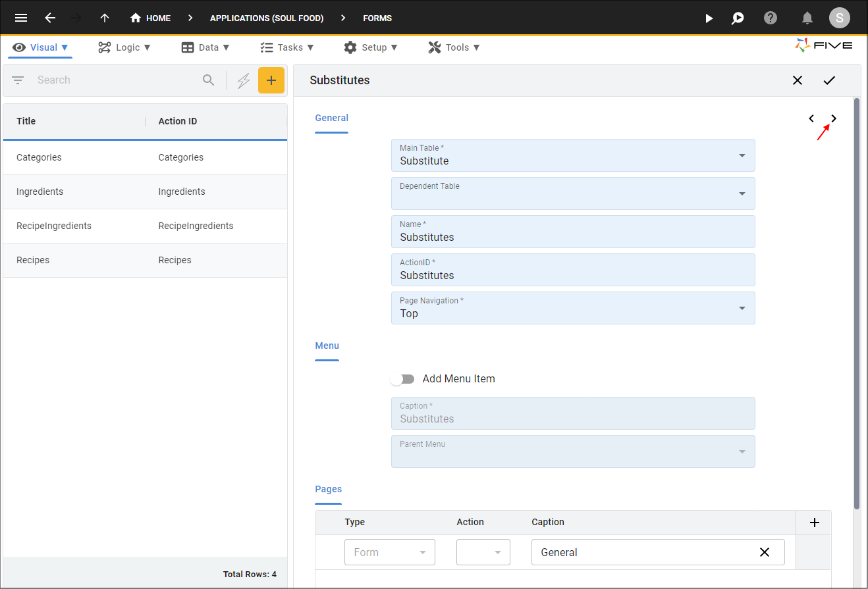The width and height of the screenshot is (868, 589).
Task: Click the Type column header in Pages
Action: (x=355, y=522)
